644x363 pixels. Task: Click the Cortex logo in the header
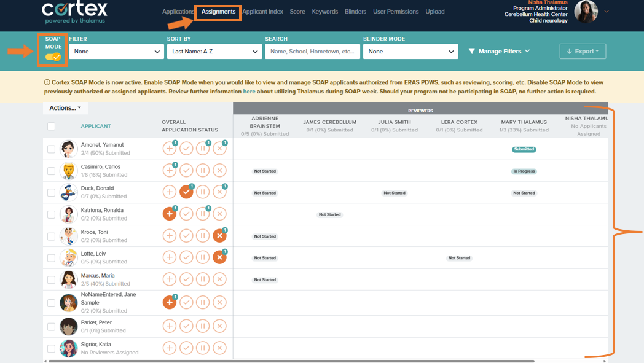pos(75,13)
